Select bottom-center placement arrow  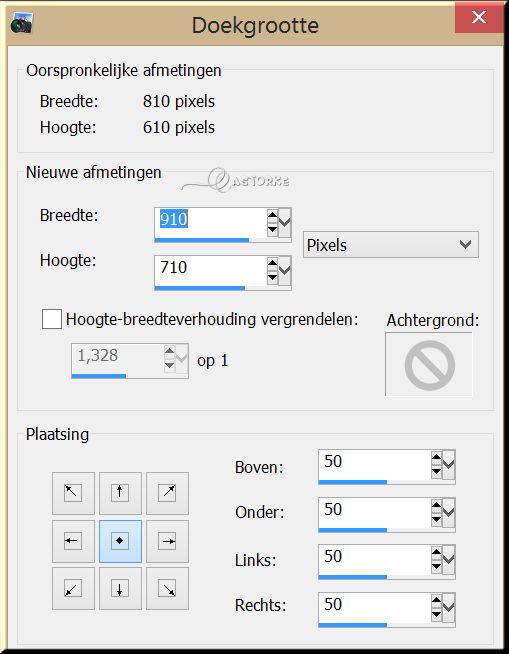(120, 589)
